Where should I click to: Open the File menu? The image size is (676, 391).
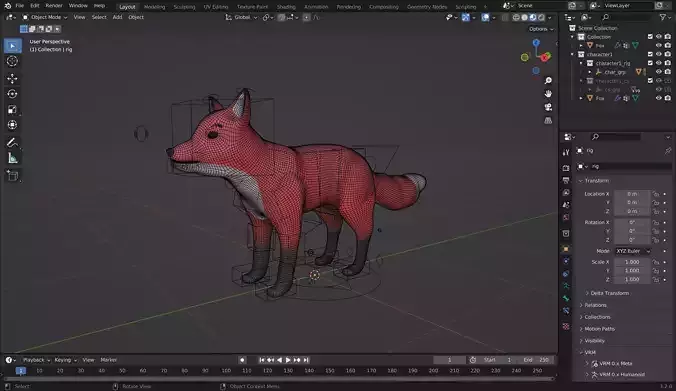[x=19, y=6]
